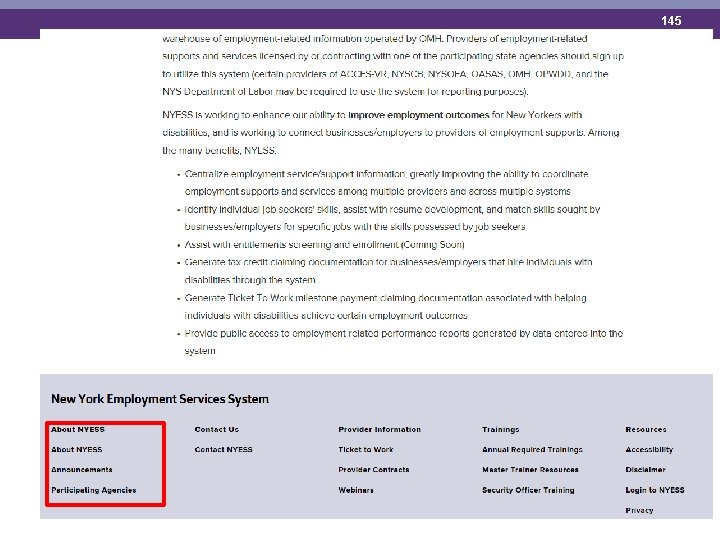
Task: Select the bullet 'Identify individual job seekers' skills'
Action: (x=392, y=218)
